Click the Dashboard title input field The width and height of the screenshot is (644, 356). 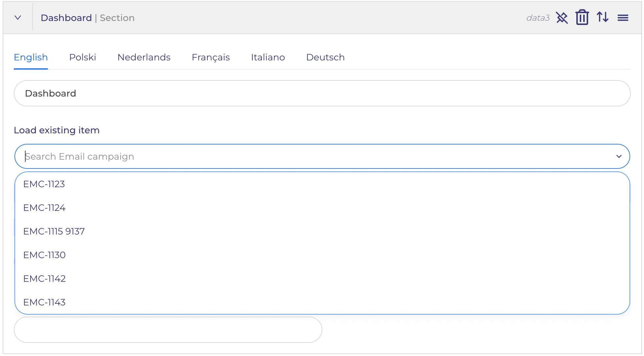322,93
